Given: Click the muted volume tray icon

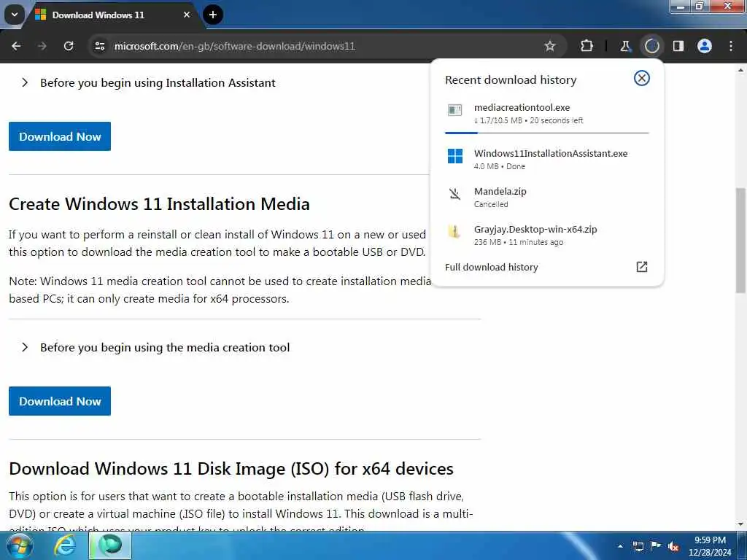Looking at the screenshot, I should pyautogui.click(x=673, y=546).
